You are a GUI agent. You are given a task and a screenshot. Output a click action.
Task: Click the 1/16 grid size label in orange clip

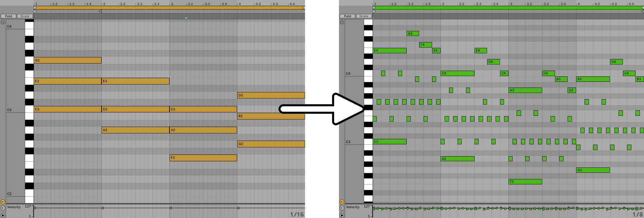pos(297,214)
